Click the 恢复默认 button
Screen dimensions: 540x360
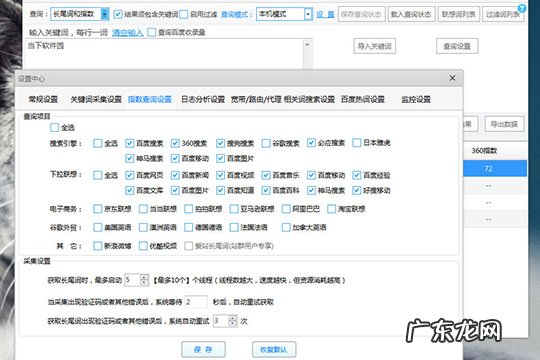pyautogui.click(x=274, y=350)
